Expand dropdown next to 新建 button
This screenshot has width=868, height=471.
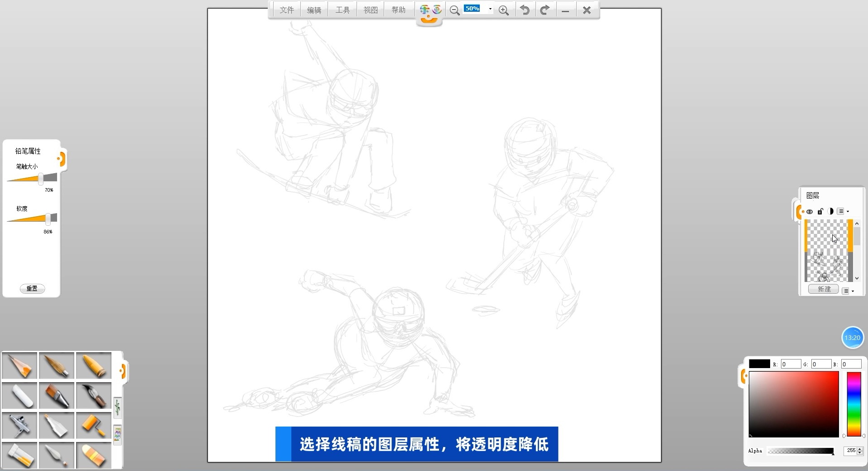point(848,291)
